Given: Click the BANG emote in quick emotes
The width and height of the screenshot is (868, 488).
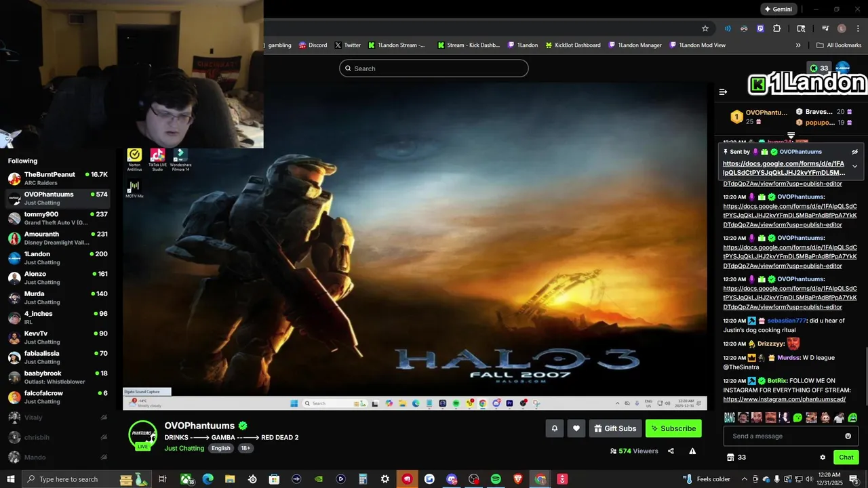Looking at the screenshot, I should (729, 418).
